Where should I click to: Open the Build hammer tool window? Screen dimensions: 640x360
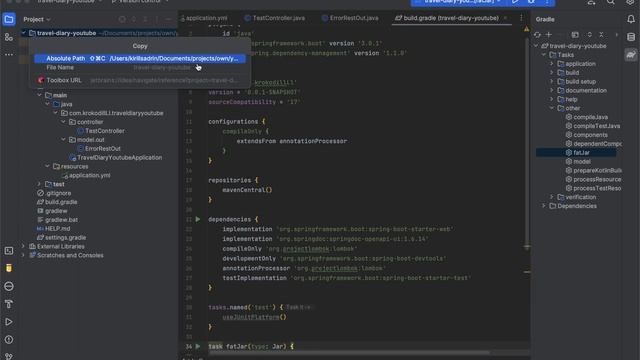(x=9, y=304)
